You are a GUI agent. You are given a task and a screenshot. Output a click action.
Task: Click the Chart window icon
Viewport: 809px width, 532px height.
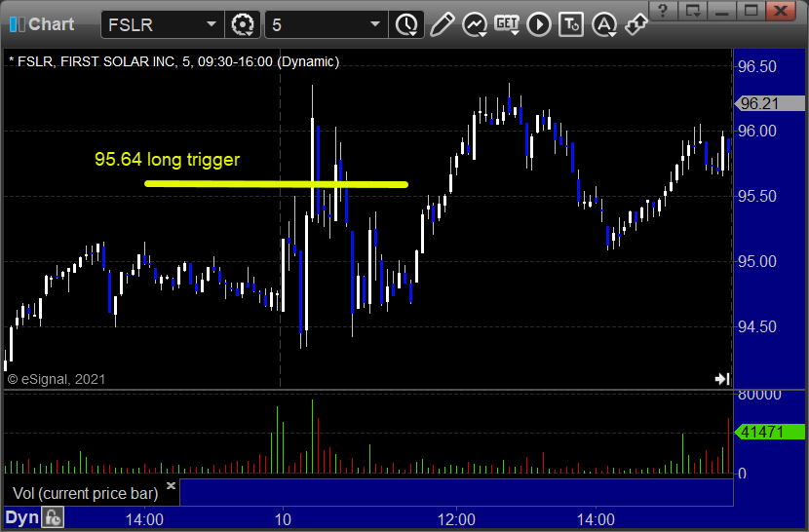[17, 24]
